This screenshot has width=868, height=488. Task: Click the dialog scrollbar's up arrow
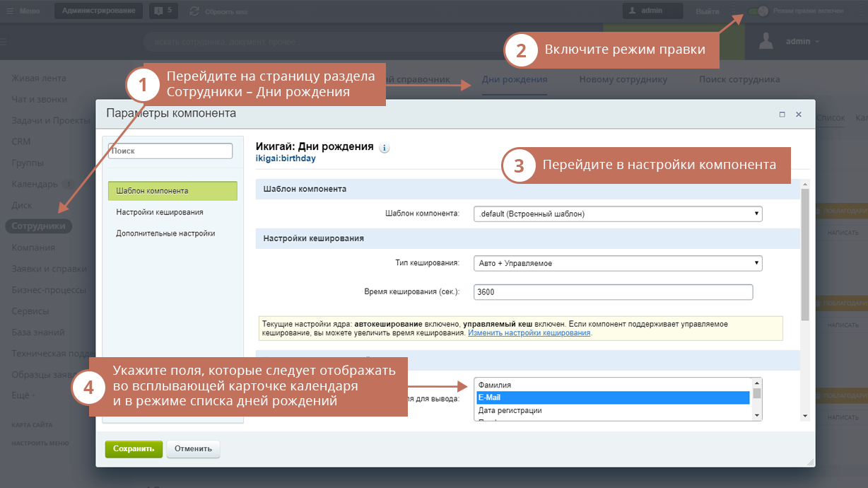click(x=804, y=184)
